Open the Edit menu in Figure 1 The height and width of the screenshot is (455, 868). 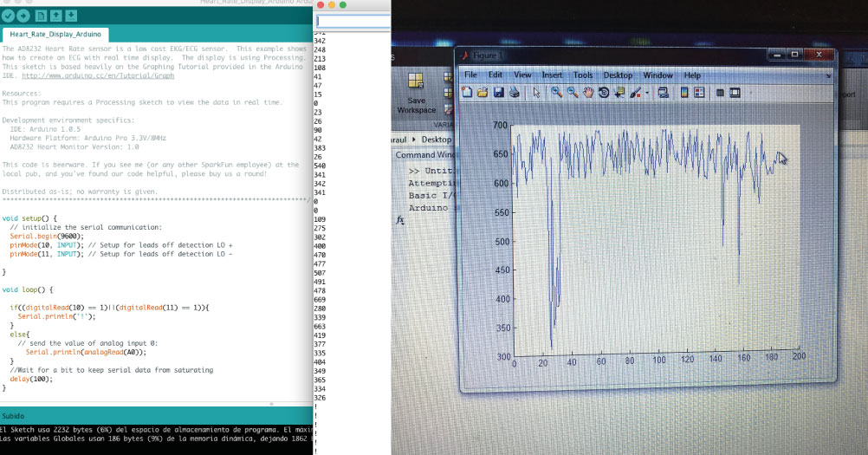pos(495,75)
